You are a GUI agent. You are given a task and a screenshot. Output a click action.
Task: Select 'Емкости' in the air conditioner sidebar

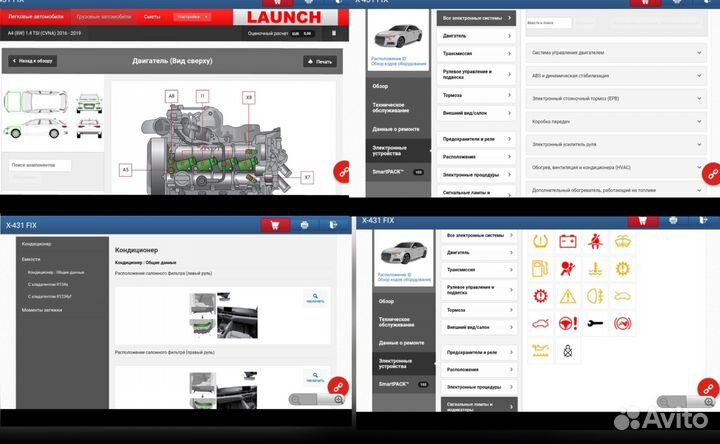click(31, 259)
